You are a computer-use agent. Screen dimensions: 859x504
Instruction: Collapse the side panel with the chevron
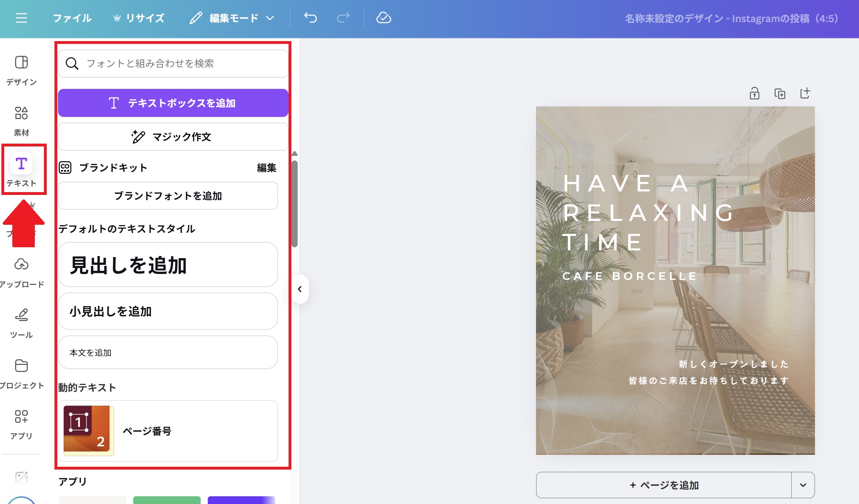point(300,289)
